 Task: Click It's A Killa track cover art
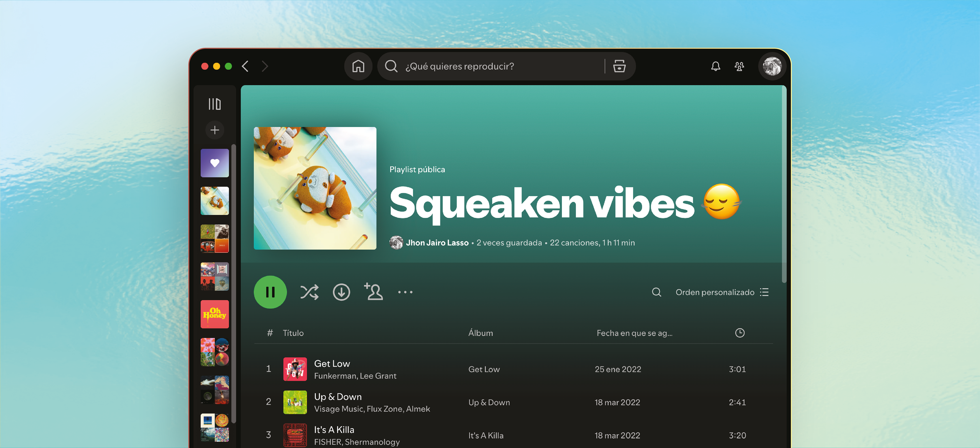[x=295, y=435]
